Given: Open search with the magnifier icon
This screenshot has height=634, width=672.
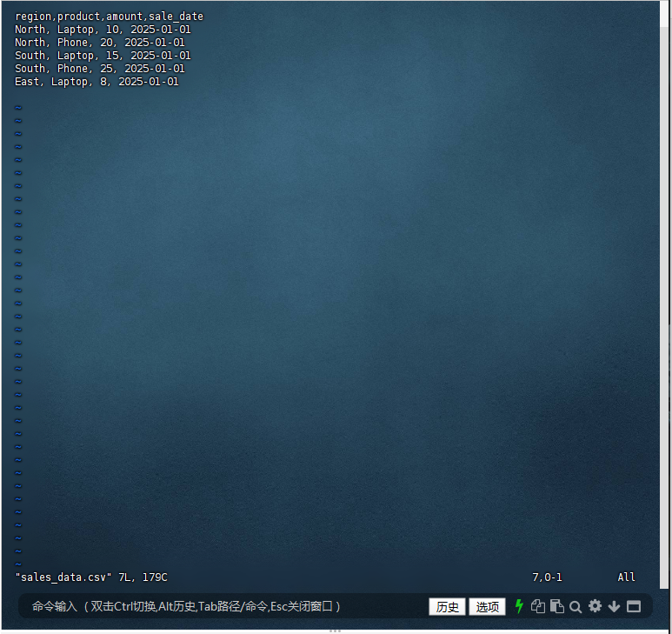Looking at the screenshot, I should click(x=576, y=606).
